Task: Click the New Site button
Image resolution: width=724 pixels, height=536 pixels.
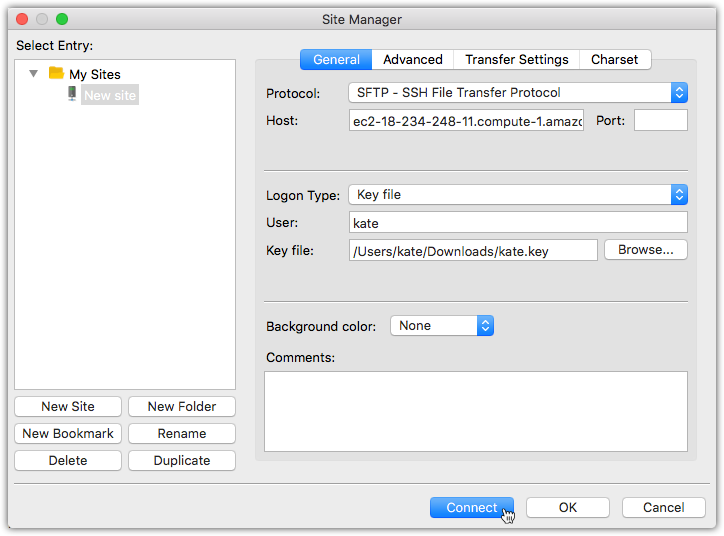Action: click(x=68, y=407)
